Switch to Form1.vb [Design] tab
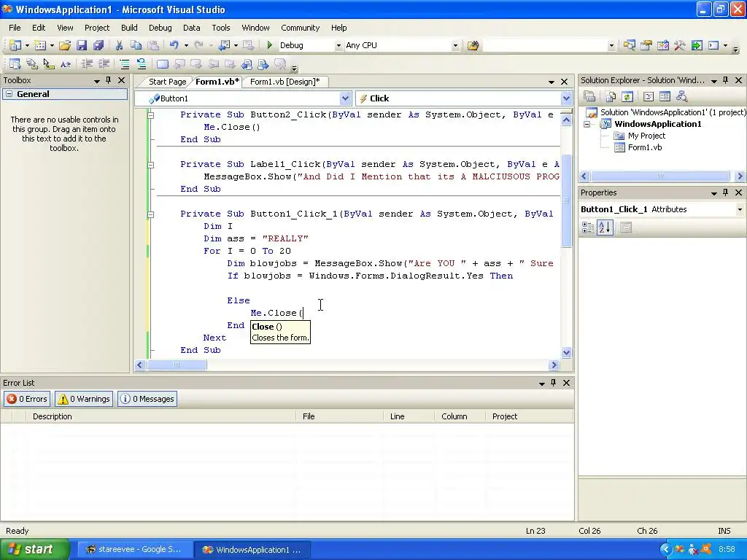This screenshot has height=560, width=747. pos(285,82)
